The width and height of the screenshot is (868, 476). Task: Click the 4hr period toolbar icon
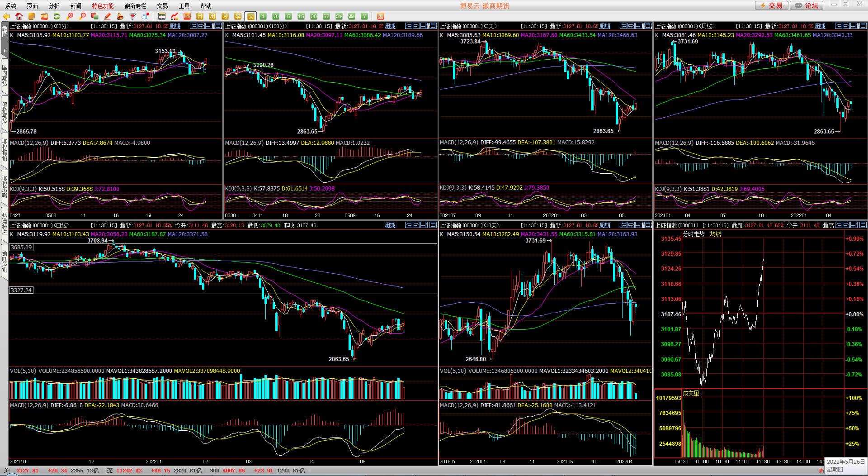(352, 16)
